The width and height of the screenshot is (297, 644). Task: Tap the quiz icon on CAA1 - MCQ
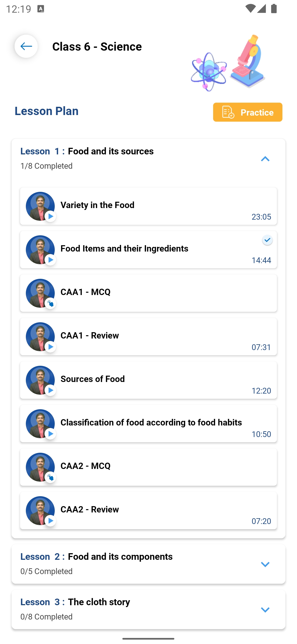pos(51,303)
